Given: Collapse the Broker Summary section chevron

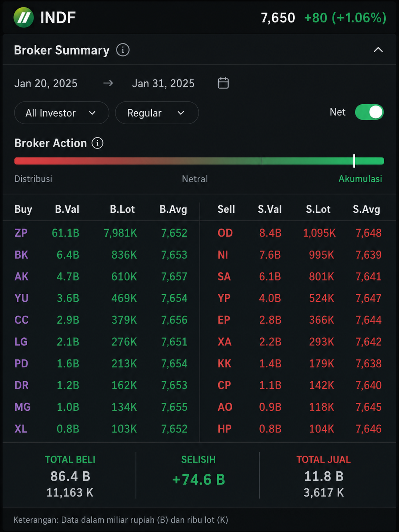Looking at the screenshot, I should coord(378,50).
